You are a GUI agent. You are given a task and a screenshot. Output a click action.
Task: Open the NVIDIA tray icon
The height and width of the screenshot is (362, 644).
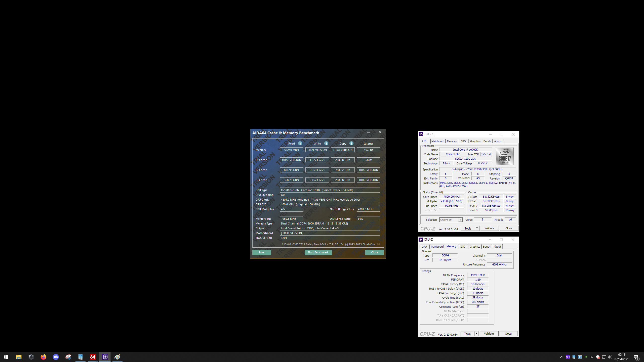coord(586,357)
